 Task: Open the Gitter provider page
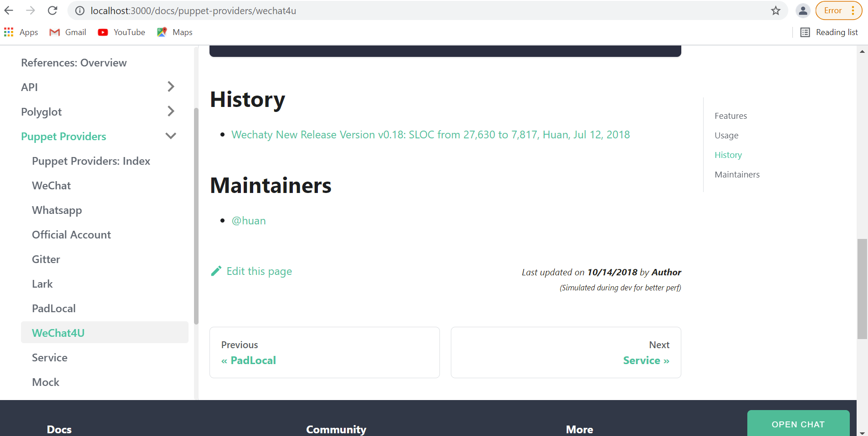click(46, 259)
